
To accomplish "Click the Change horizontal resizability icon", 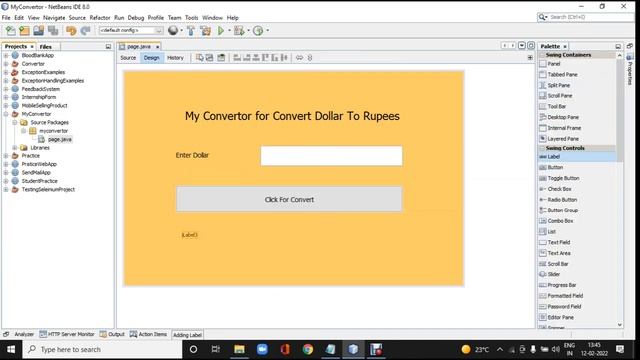I will click(x=299, y=58).
